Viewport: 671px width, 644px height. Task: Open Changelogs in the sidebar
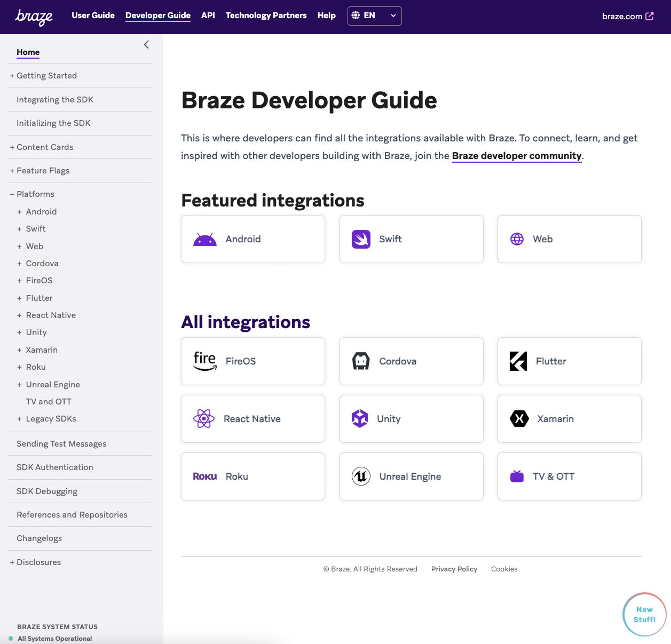click(40, 538)
